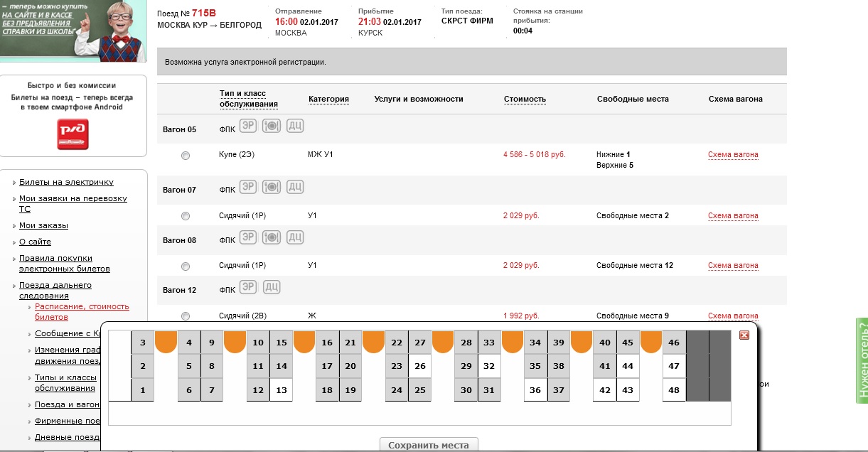
Task: Choose free seat 13 in the carriage scheme
Action: (282, 390)
